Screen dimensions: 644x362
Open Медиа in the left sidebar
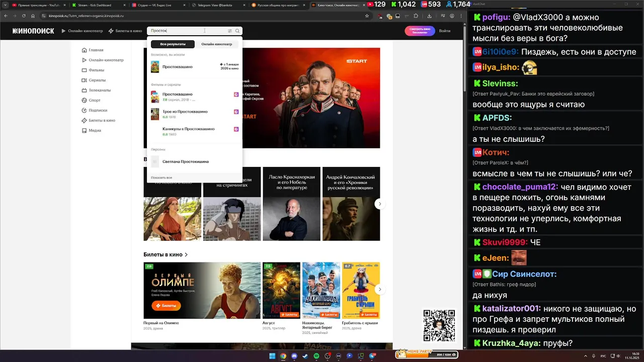(x=92, y=130)
